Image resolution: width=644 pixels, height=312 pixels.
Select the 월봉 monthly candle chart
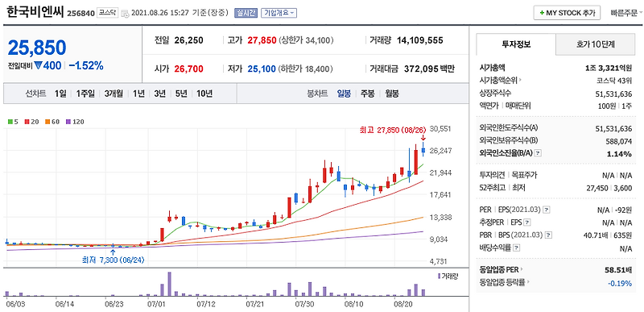click(x=392, y=94)
